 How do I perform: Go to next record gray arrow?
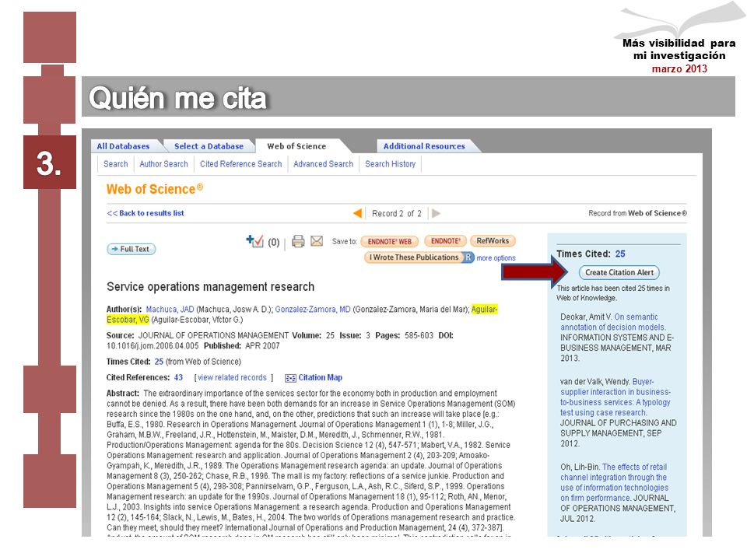point(436,213)
